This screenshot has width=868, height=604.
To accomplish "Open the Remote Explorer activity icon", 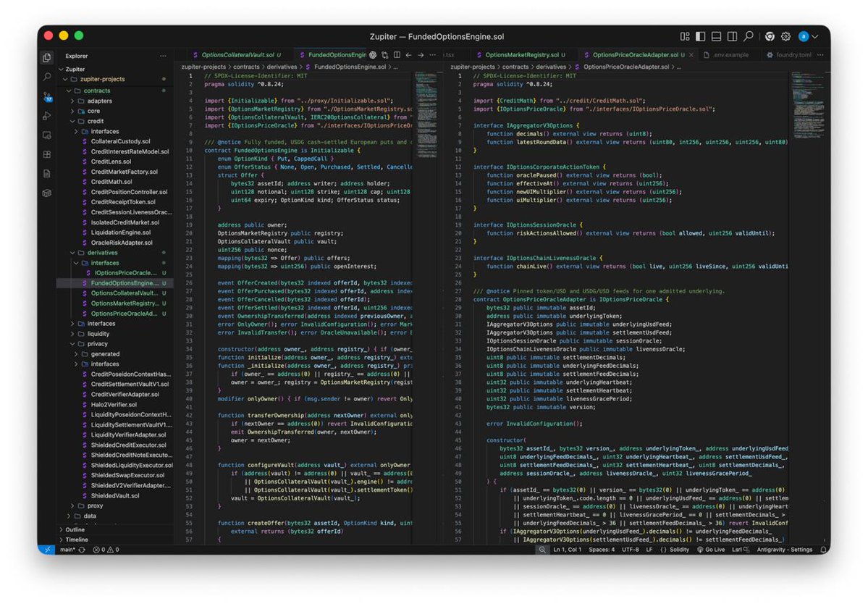I will point(47,135).
